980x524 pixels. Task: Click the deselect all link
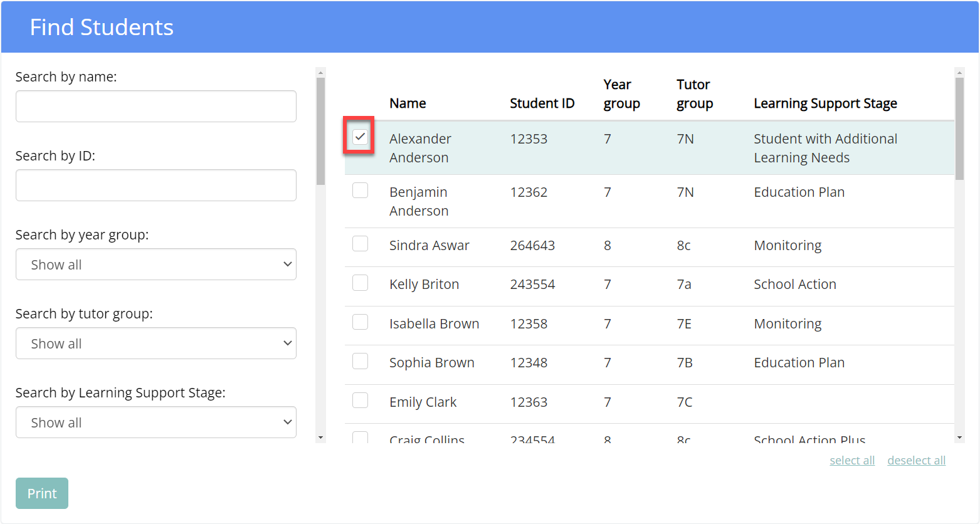pos(916,460)
